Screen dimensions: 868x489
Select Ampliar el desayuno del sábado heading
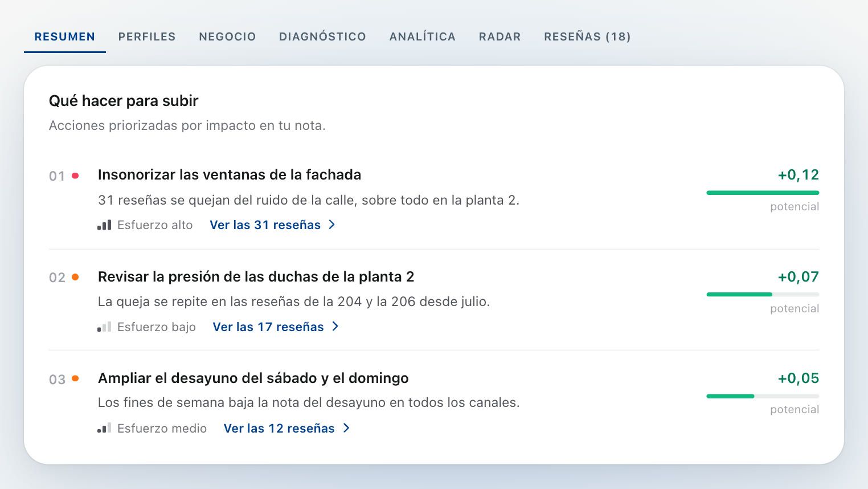pos(253,378)
